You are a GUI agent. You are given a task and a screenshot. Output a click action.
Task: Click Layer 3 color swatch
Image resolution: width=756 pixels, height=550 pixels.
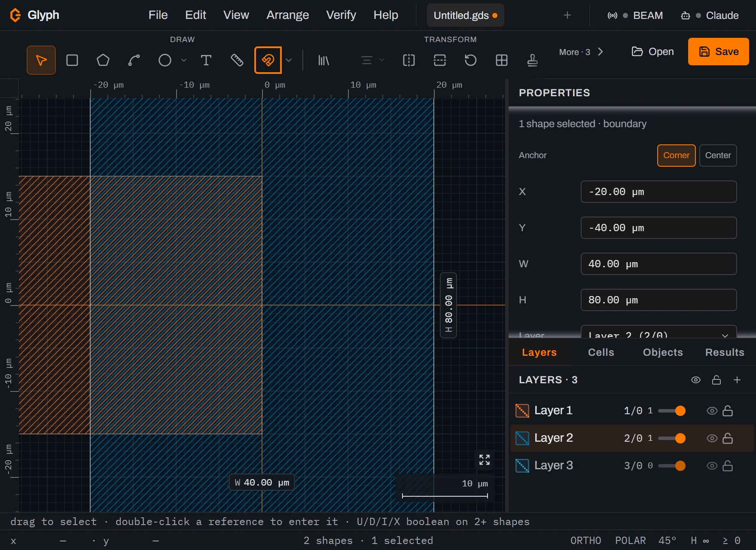[522, 466]
